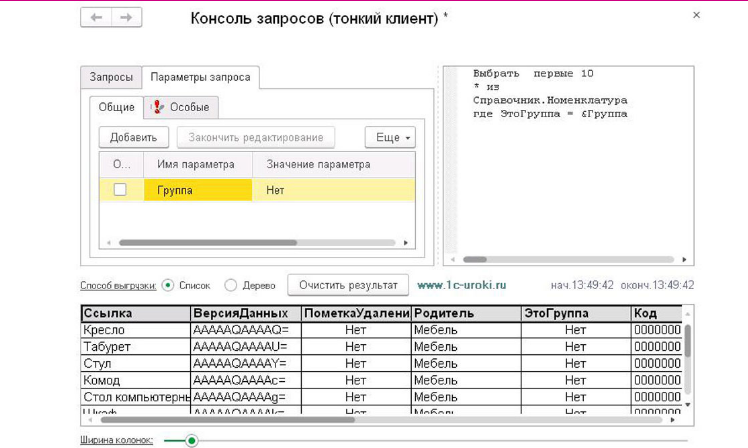Click the Ссылка column header
748x448 pixels.
click(135, 313)
